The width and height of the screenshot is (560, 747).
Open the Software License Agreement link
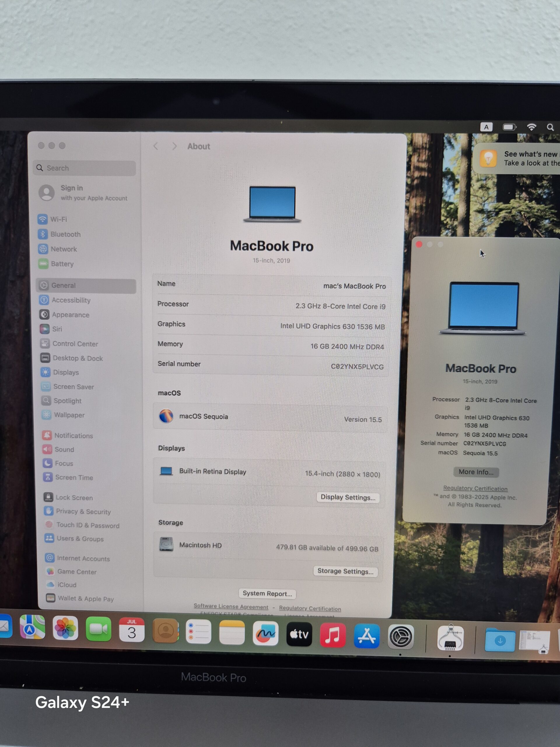coord(231,606)
